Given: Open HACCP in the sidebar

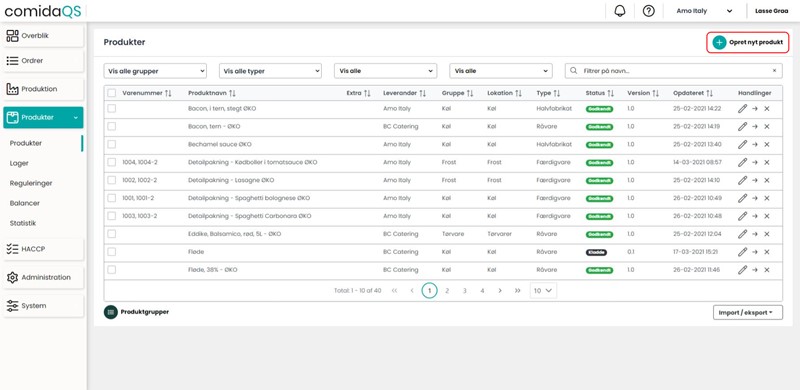Looking at the screenshot, I should 43,249.
